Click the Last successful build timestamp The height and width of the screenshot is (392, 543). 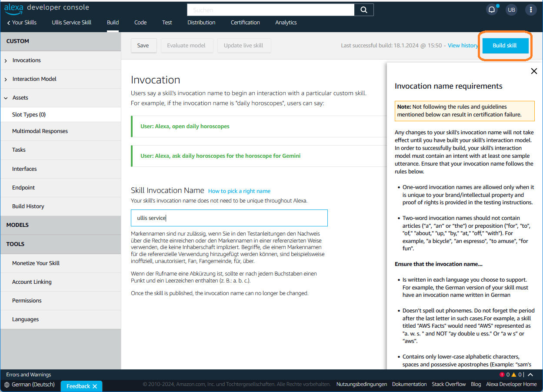(391, 46)
